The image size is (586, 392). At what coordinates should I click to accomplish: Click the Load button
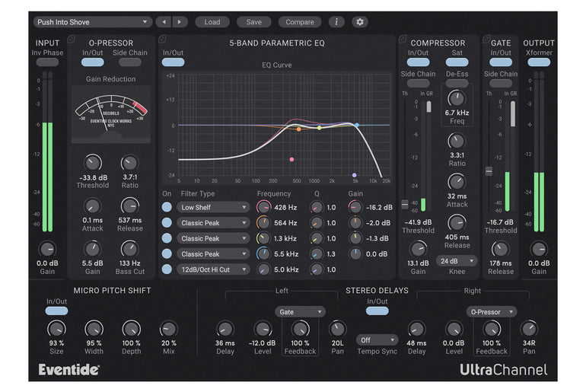(x=212, y=22)
